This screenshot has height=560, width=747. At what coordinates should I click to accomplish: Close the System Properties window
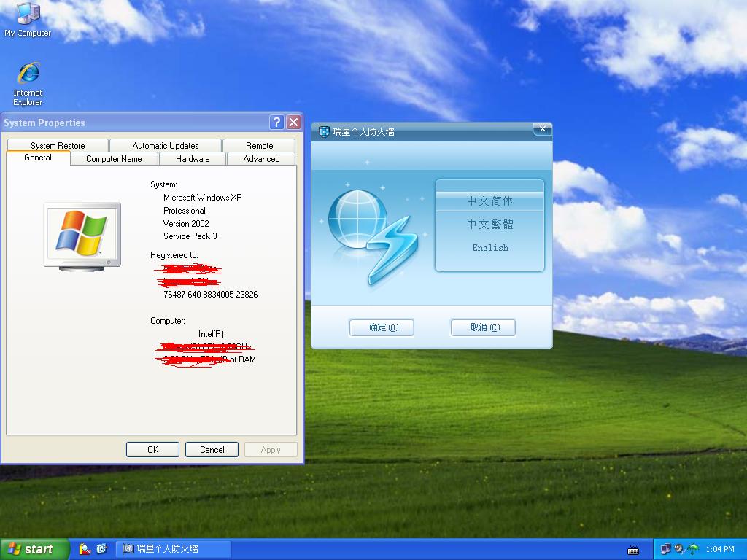294,122
